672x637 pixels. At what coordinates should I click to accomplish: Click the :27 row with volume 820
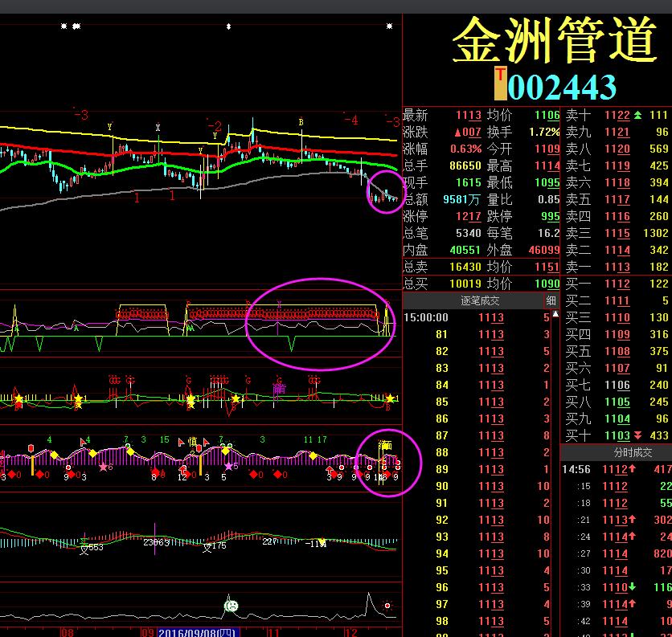(x=617, y=554)
